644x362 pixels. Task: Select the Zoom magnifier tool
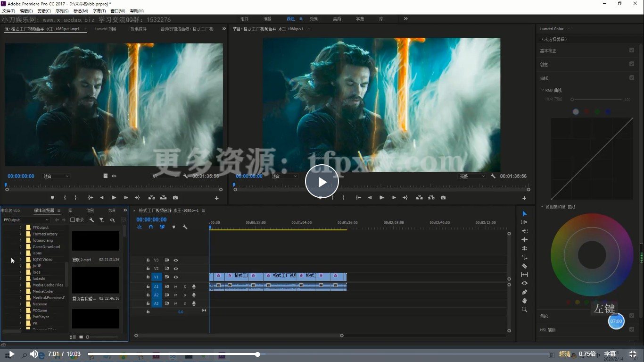[x=524, y=310]
